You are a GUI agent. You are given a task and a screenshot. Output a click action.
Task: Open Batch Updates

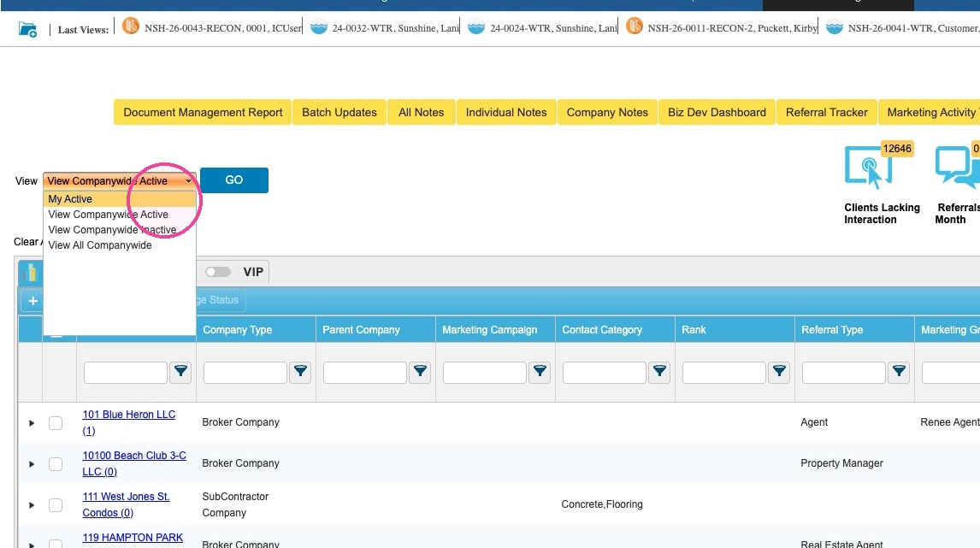[339, 113]
